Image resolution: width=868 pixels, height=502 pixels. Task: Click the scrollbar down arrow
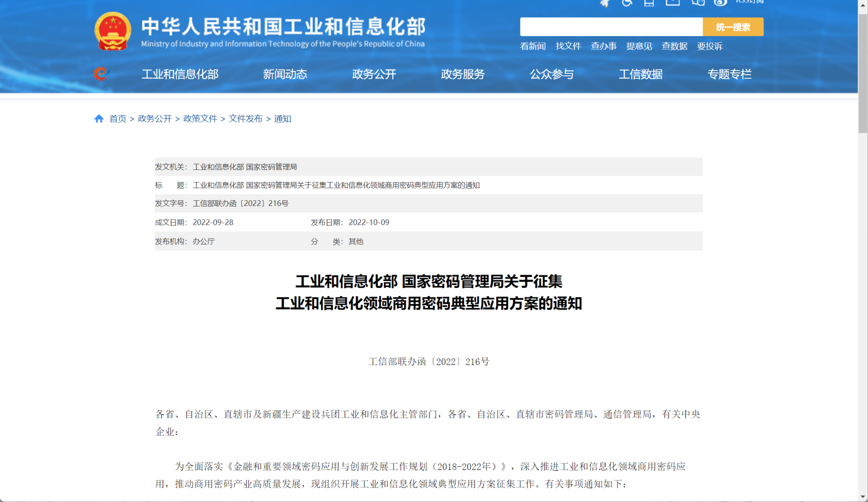click(863, 497)
